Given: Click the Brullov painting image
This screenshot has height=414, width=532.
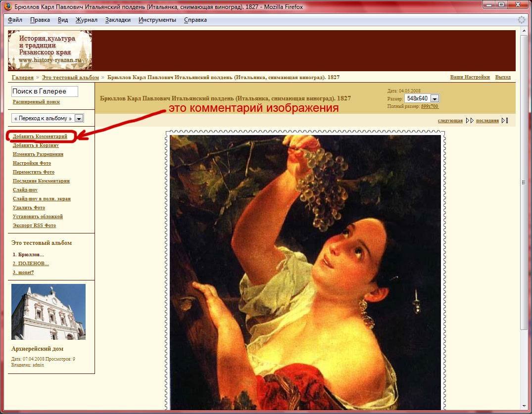Looking at the screenshot, I should click(305, 272).
